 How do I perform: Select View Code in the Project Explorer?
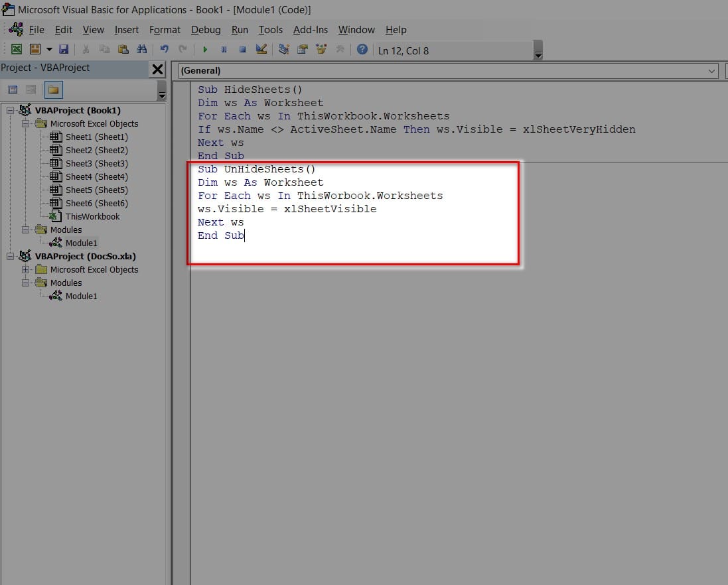(13, 89)
